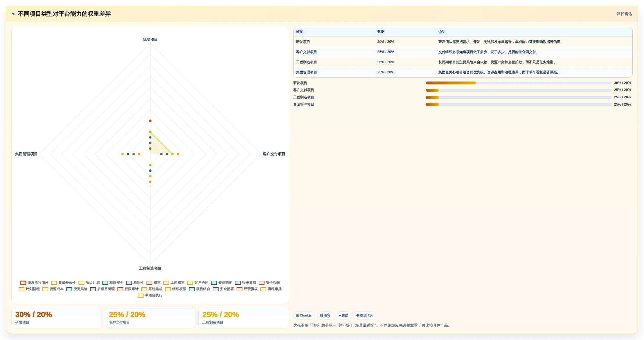644x340 pixels.
Task: Click the 集团管理项目 progress bar
Action: pyautogui.click(x=518, y=104)
